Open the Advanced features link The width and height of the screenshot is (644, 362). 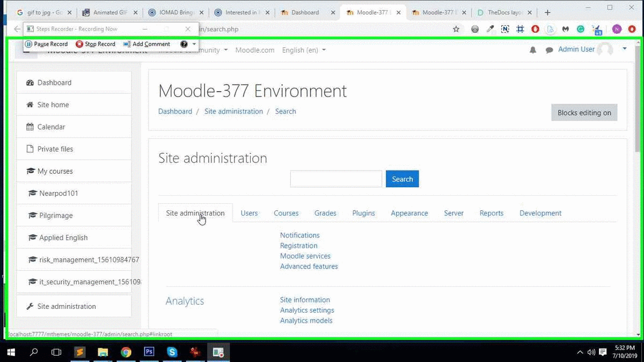309,266
